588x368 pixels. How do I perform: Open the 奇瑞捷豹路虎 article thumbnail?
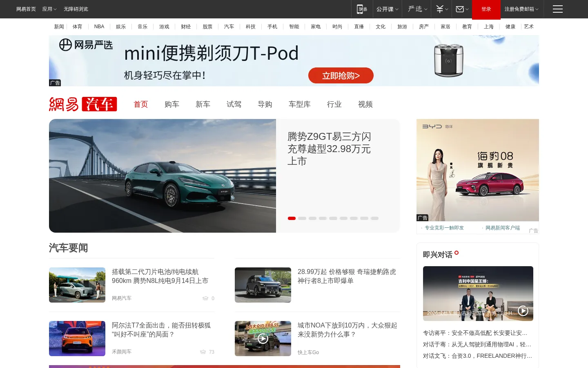263,285
